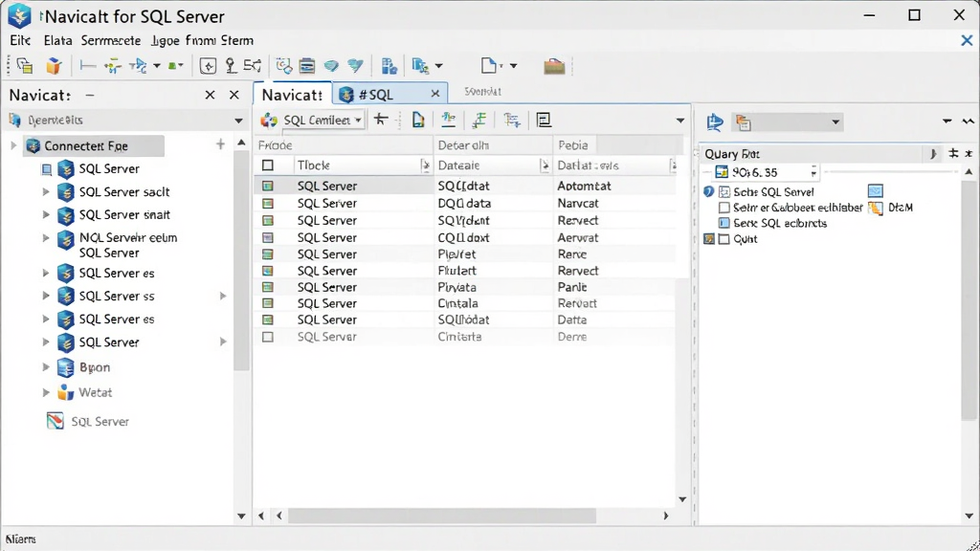Click the SQL Server shortcut icon at tree bottom
Viewport: 980px width, 551px height.
(x=55, y=421)
